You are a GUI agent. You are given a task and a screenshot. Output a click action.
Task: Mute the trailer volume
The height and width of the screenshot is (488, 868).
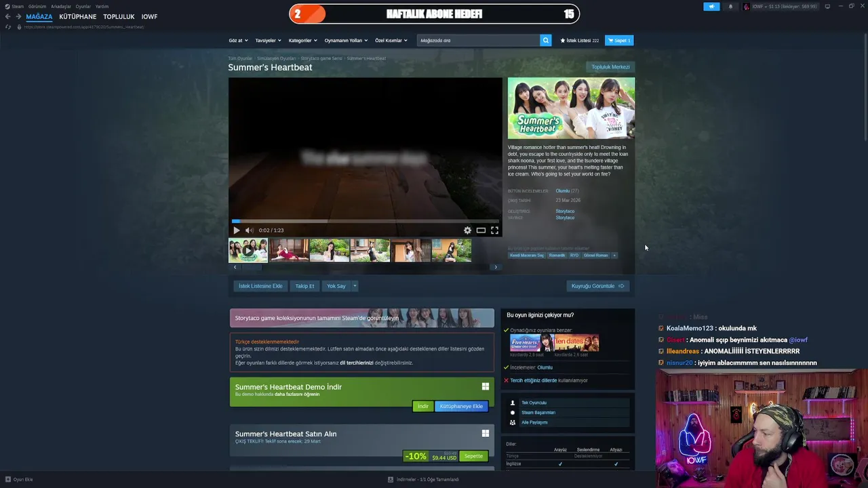[249, 230]
